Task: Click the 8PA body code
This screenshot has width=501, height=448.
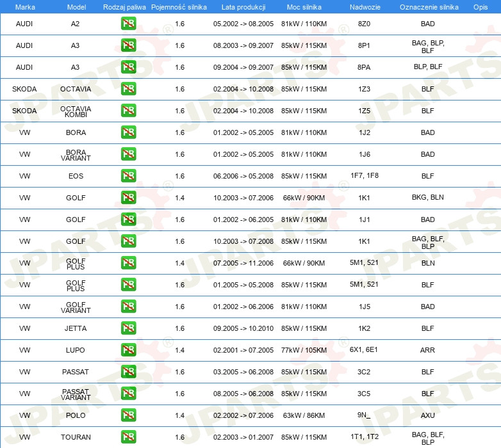Action: click(x=364, y=67)
